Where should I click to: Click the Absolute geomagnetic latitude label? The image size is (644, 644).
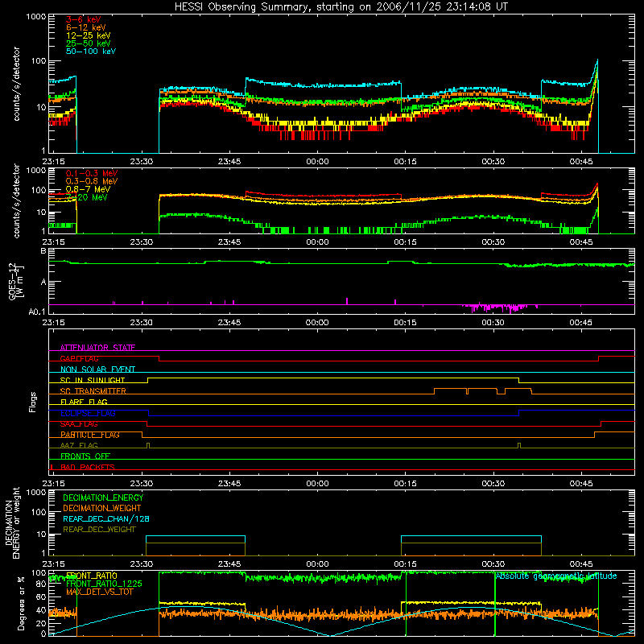coord(556,576)
